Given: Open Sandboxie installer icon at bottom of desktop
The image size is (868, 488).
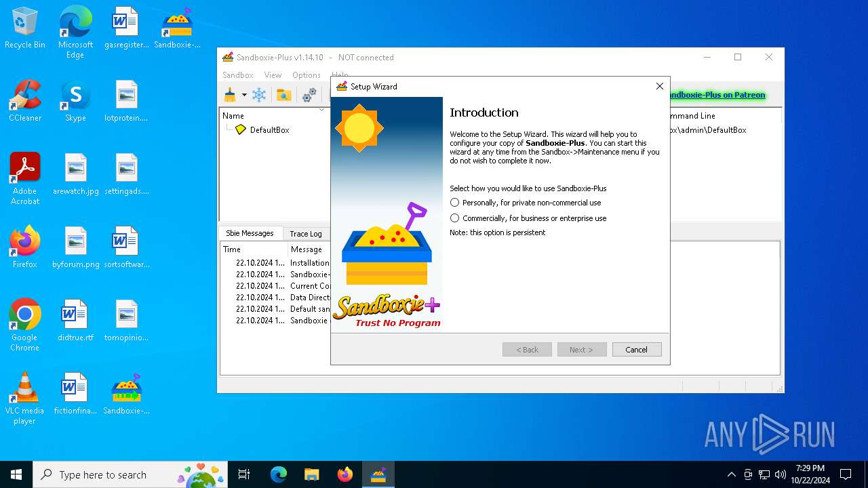Looking at the screenshot, I should 126,394.
